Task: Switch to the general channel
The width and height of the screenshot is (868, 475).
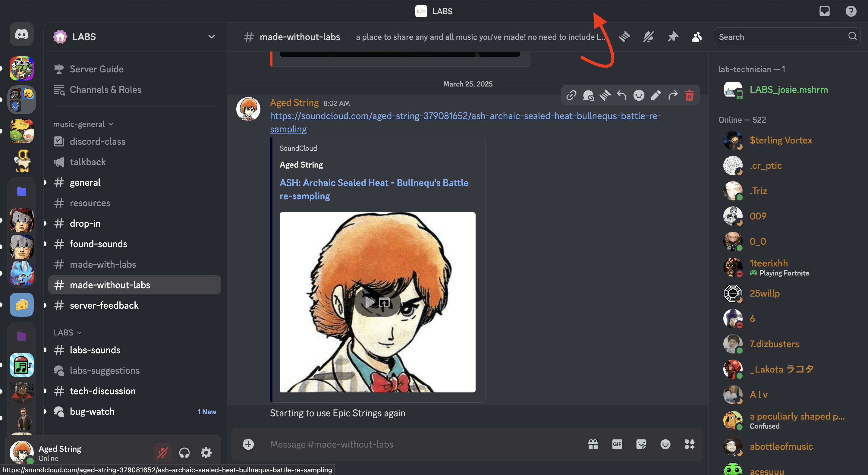Action: pos(135,183)
